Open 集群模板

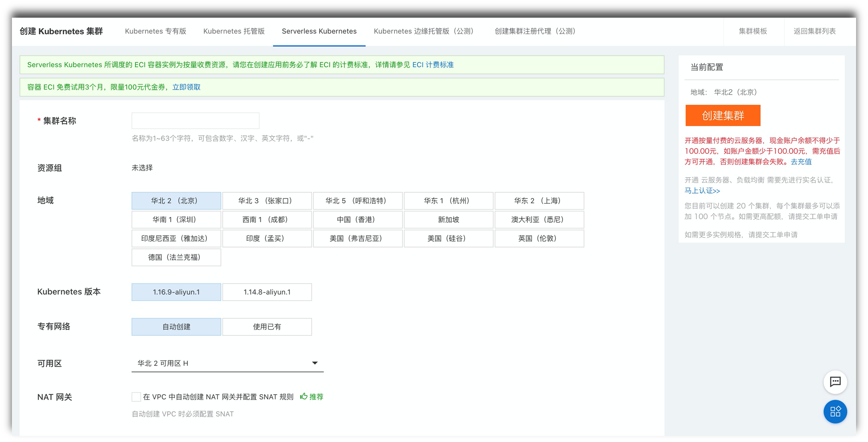click(x=753, y=31)
